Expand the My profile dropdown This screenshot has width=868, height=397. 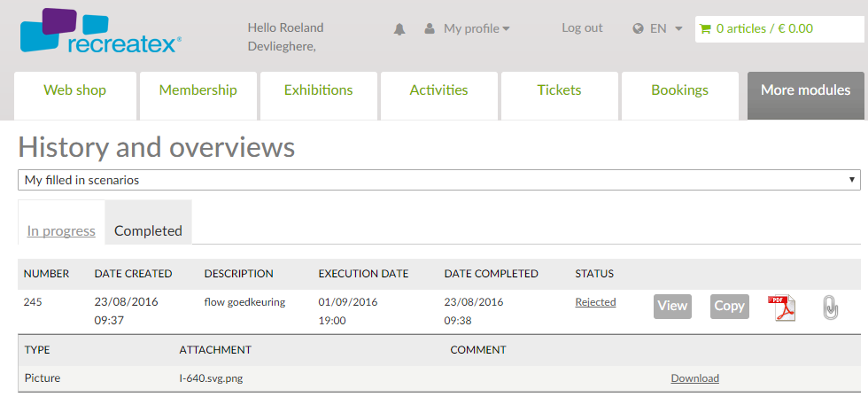477,28
